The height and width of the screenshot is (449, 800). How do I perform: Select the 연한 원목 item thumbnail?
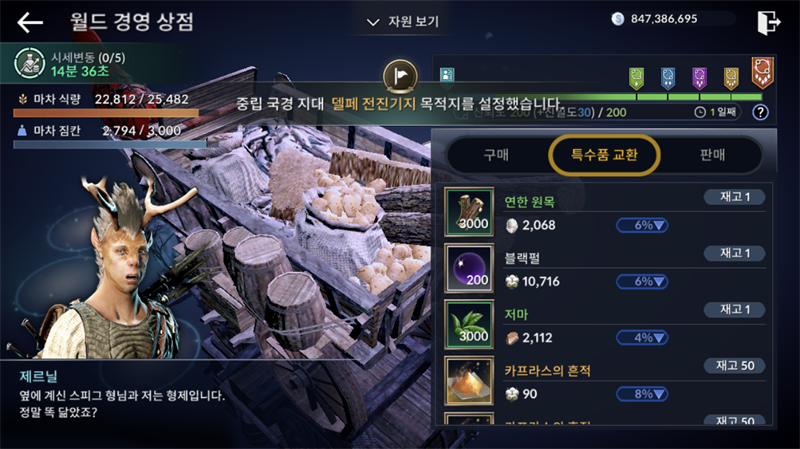469,212
